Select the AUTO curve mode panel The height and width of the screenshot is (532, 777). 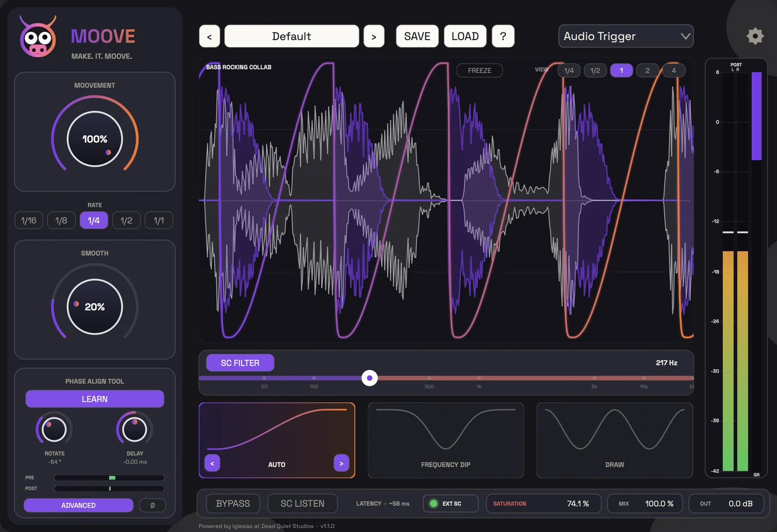point(277,440)
